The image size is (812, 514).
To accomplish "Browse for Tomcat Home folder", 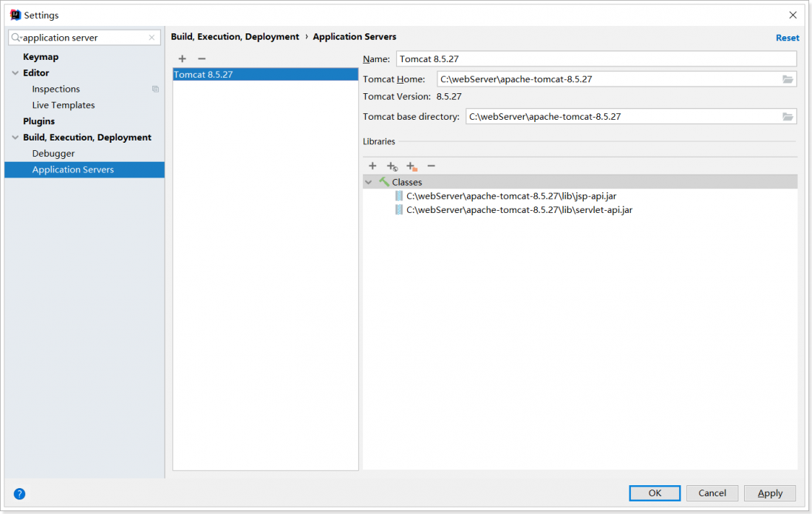I will pos(788,79).
